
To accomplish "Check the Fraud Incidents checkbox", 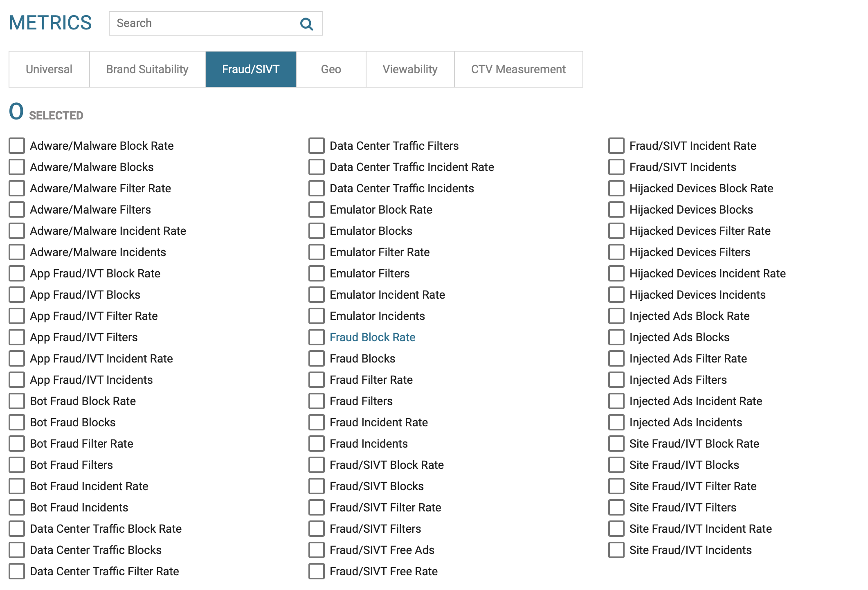I will coord(317,444).
